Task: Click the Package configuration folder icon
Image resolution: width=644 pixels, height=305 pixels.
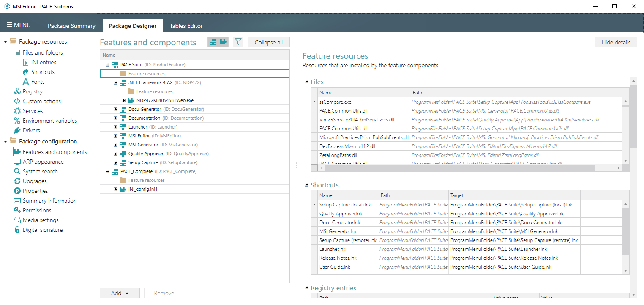Action: pyautogui.click(x=13, y=141)
